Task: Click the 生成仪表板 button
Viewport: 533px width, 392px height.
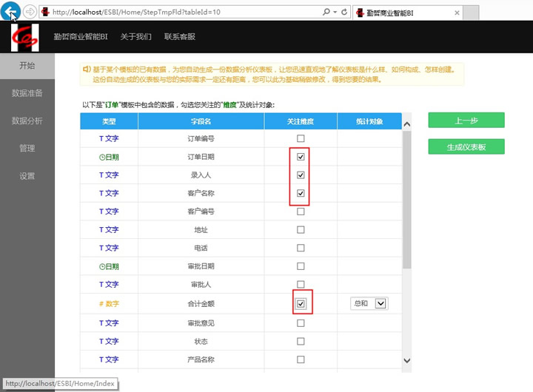Action: [466, 147]
